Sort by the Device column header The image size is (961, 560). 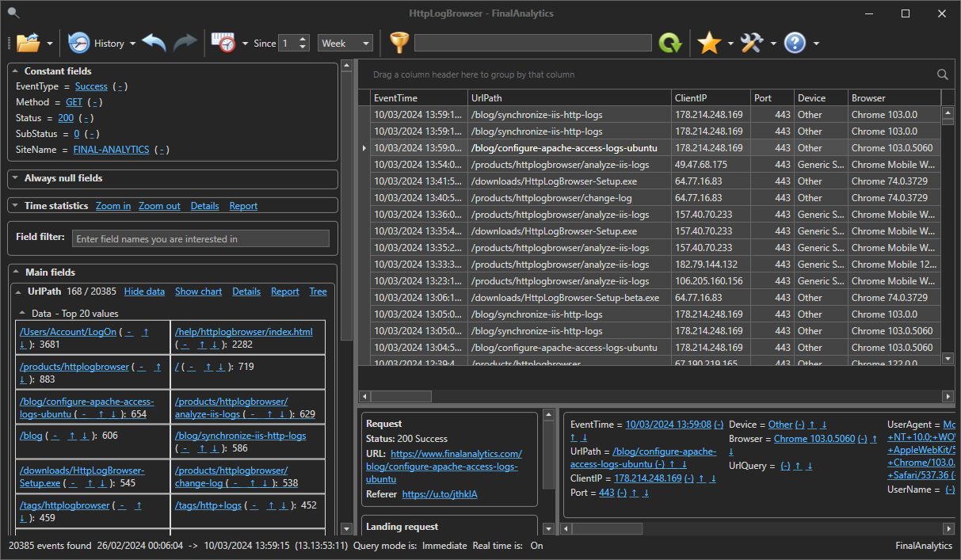(x=821, y=98)
